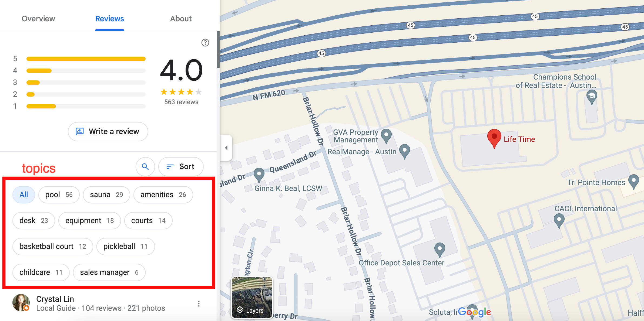Screen dimensions: 644x321
Task: Toggle the sauna topic filter chip
Action: pos(106,195)
